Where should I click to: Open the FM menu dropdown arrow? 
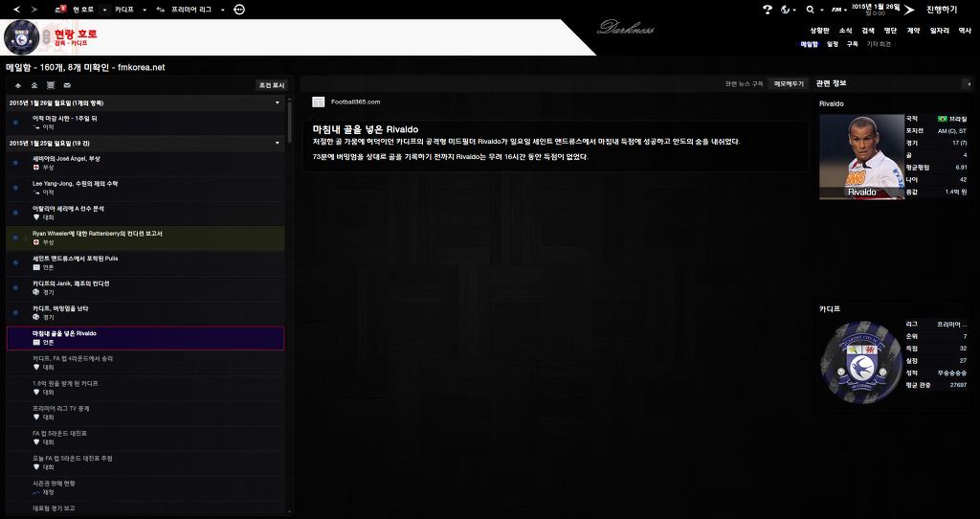click(x=845, y=10)
